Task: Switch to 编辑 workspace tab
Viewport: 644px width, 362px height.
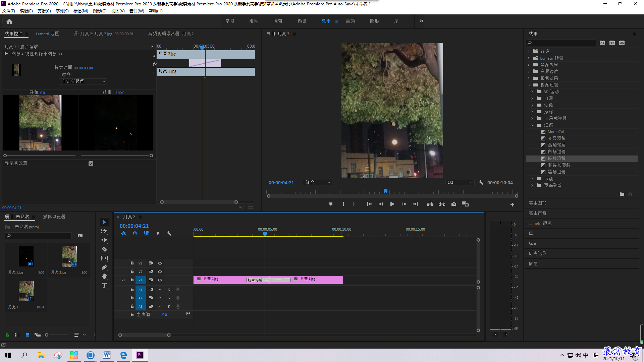Action: [278, 21]
